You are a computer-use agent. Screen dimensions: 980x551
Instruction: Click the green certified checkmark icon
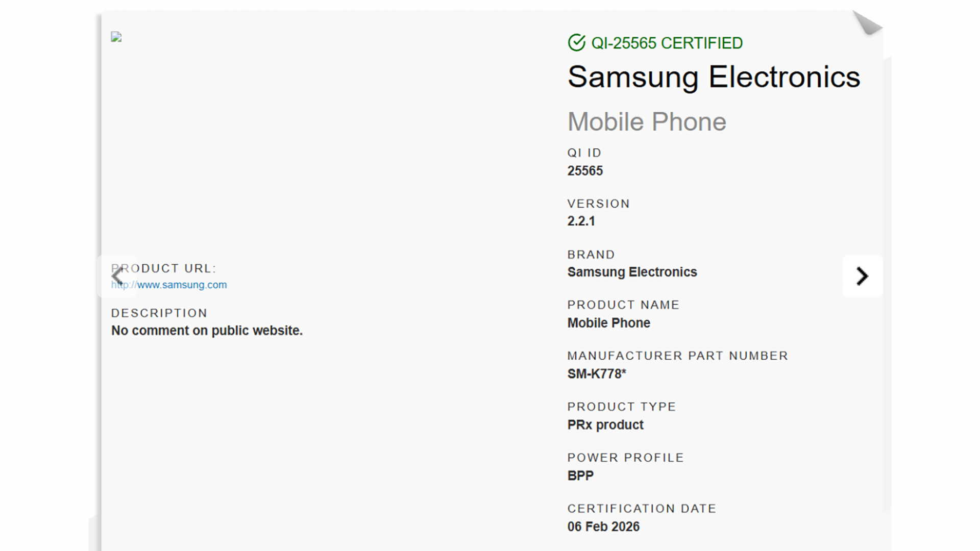point(577,43)
